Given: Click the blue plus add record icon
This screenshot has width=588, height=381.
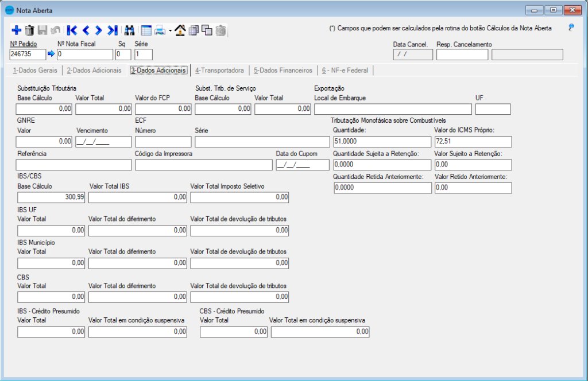Looking at the screenshot, I should (x=16, y=30).
